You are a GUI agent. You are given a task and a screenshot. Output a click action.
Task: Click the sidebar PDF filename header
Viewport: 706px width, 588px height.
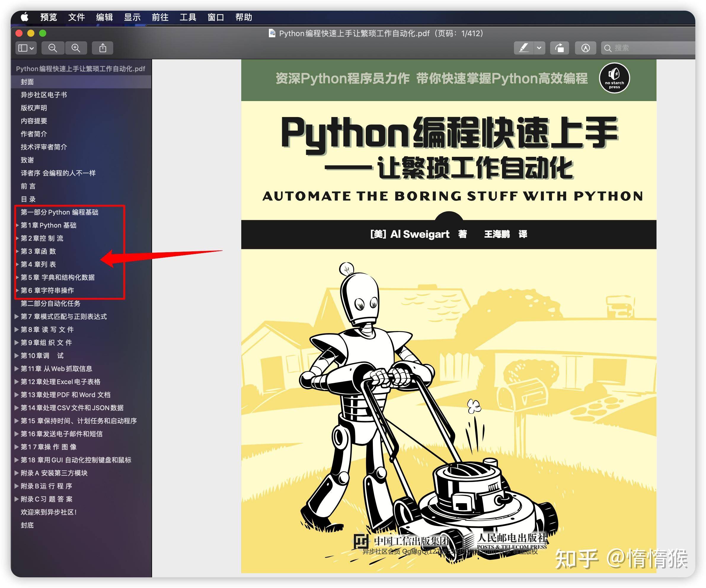click(x=81, y=68)
